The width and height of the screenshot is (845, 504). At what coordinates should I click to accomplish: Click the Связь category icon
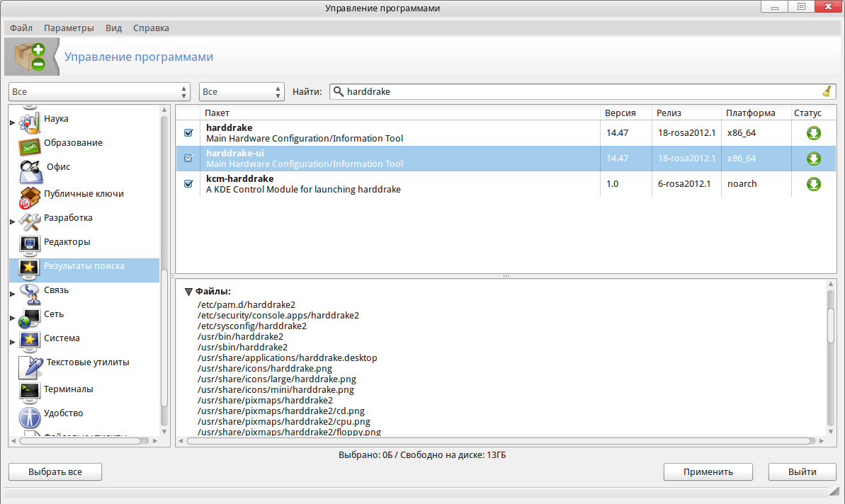[x=29, y=294]
